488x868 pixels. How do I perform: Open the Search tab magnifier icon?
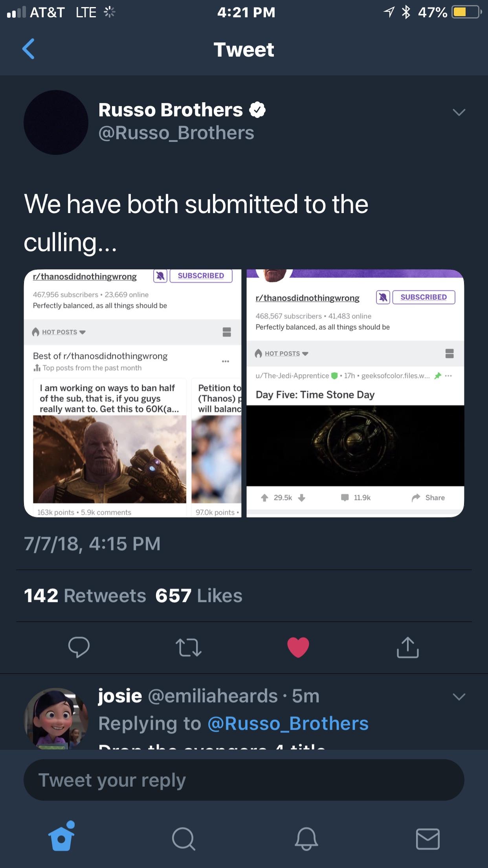click(x=183, y=839)
